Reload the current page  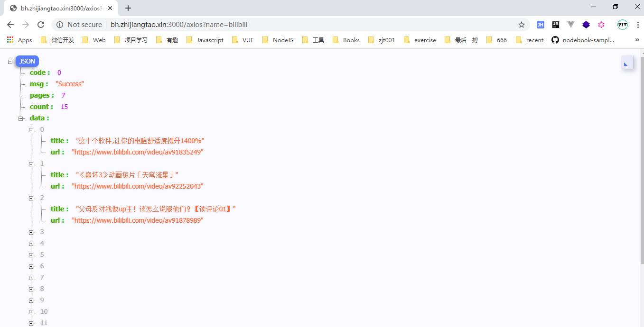[x=41, y=25]
